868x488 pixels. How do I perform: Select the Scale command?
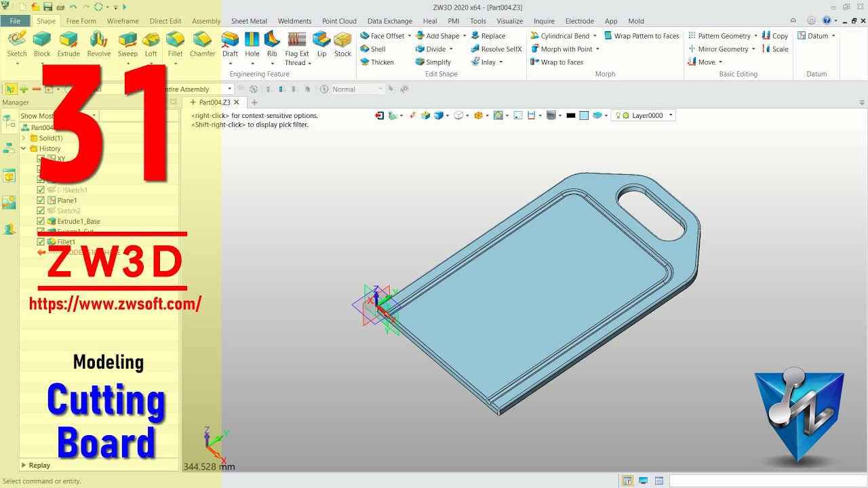click(x=775, y=49)
